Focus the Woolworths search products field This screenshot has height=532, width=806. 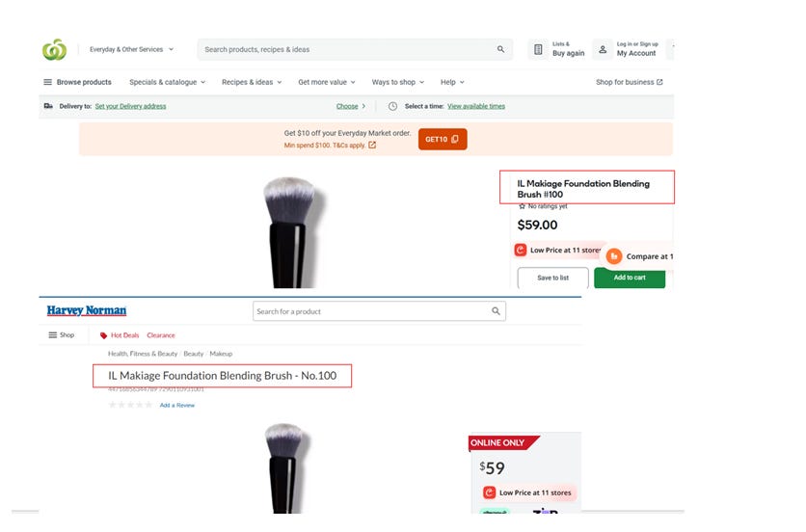coord(355,49)
